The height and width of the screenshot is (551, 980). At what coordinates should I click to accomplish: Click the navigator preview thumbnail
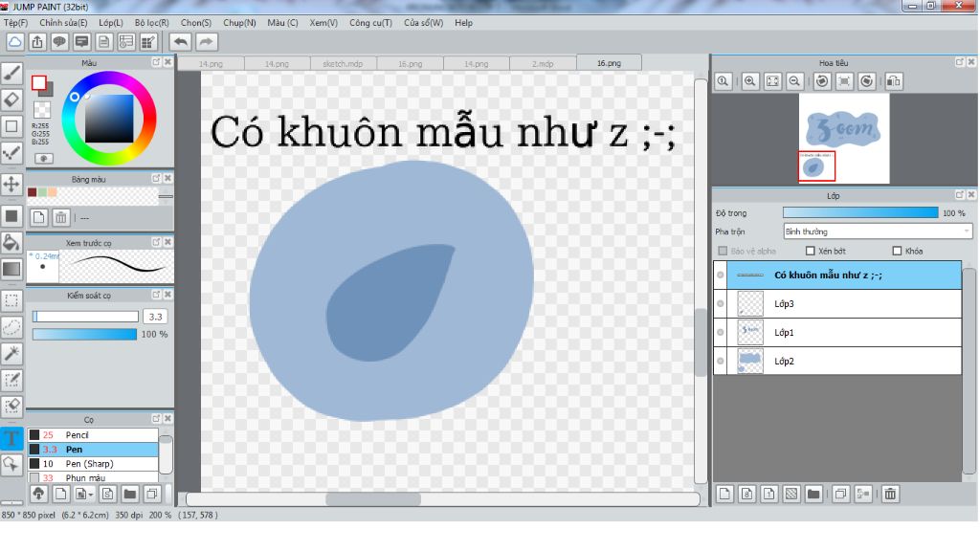844,139
